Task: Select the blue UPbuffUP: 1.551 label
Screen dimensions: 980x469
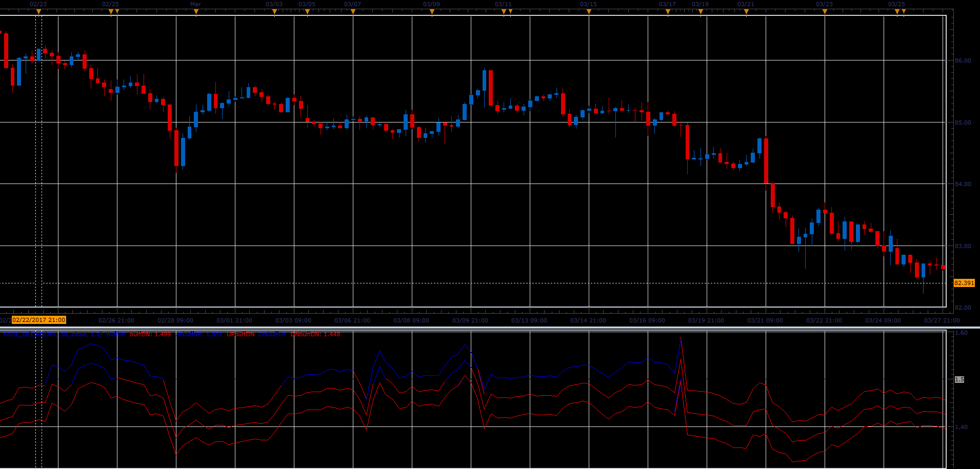Action: [199, 334]
